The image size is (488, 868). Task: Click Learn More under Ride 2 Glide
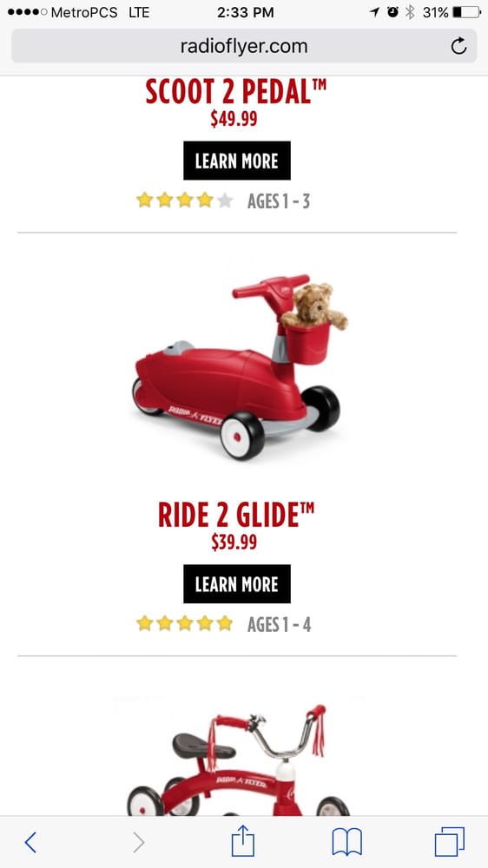pos(236,584)
